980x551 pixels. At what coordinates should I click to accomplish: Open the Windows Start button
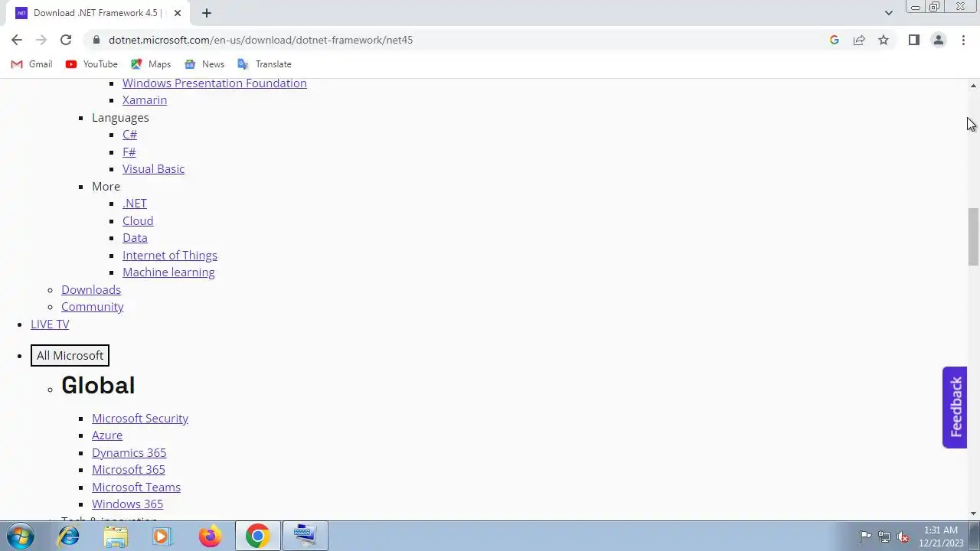point(21,536)
